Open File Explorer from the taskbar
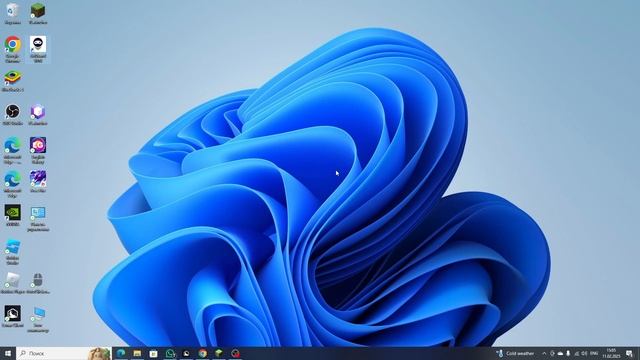The height and width of the screenshot is (360, 640). (137, 353)
